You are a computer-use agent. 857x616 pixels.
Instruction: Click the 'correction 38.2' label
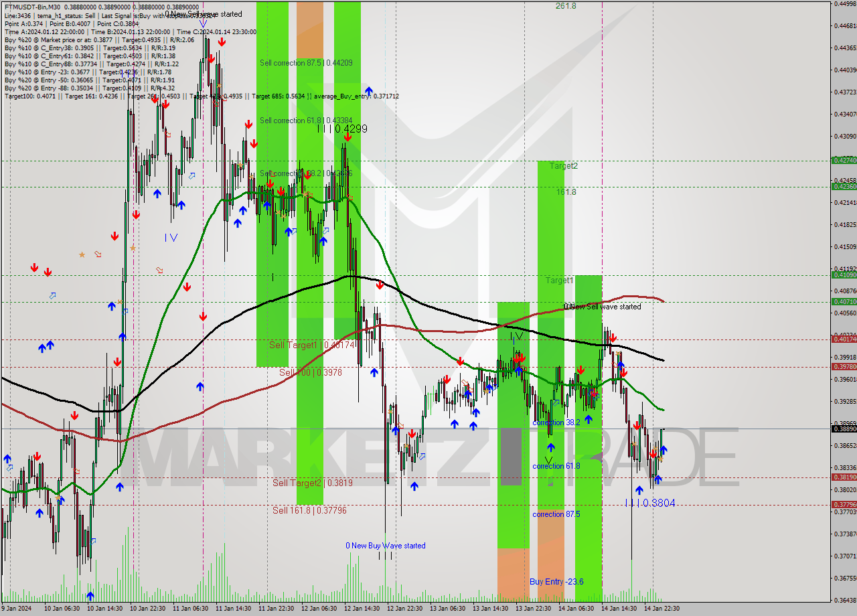[x=556, y=423]
